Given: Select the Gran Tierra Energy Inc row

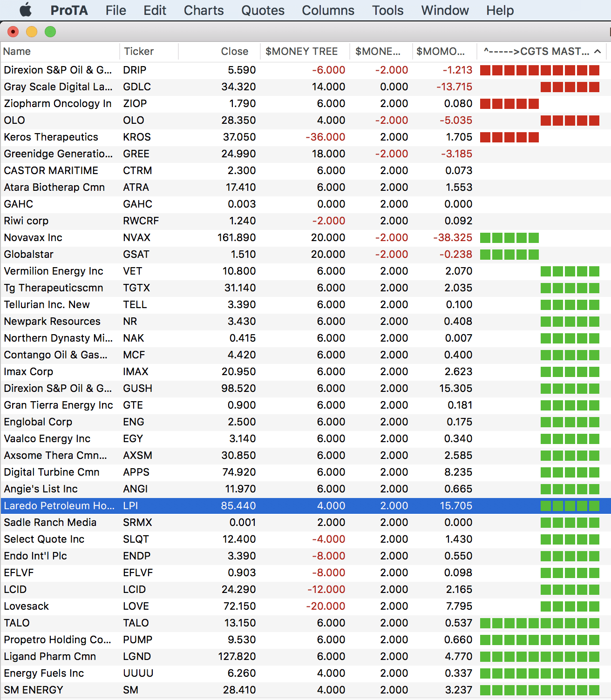Looking at the screenshot, I should pyautogui.click(x=305, y=405).
